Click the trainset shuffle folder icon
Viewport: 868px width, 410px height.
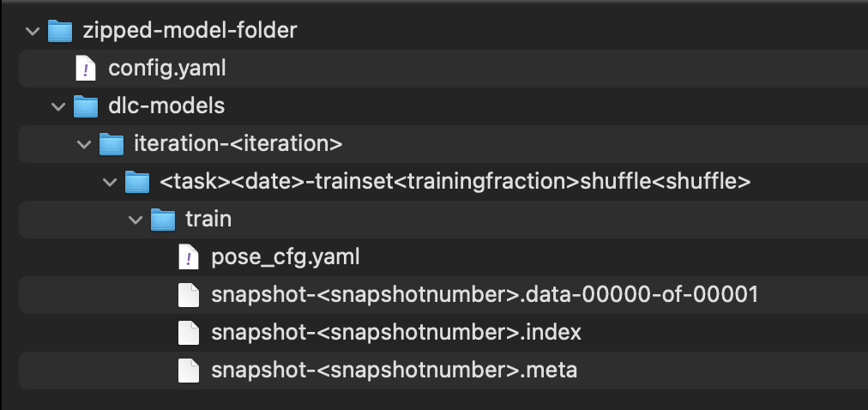pos(137,182)
